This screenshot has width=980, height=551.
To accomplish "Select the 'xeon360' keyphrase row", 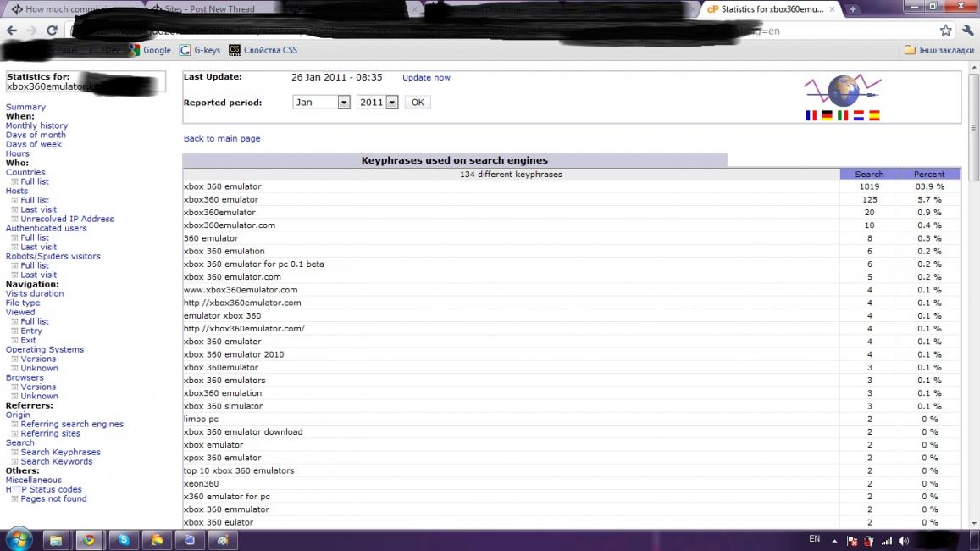I will (571, 483).
